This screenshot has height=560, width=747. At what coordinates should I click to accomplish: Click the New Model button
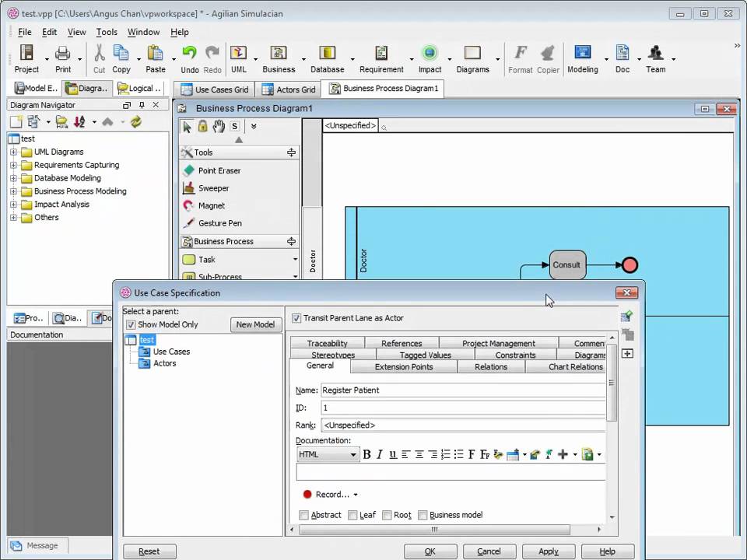click(x=255, y=324)
